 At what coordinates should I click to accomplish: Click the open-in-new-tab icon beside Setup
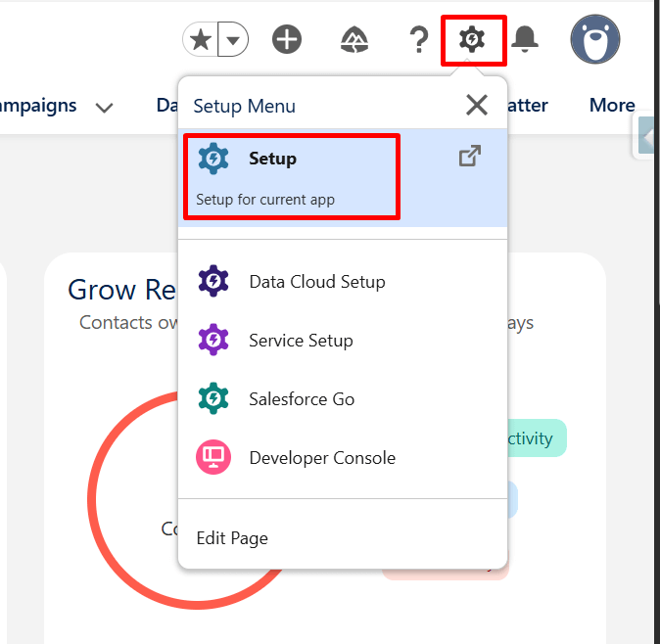470,157
